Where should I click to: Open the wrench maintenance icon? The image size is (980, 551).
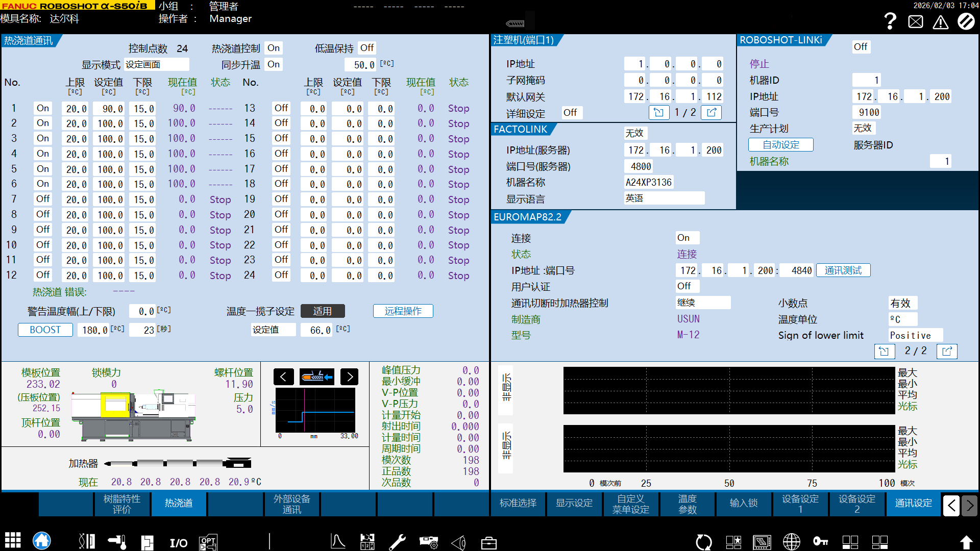click(398, 542)
